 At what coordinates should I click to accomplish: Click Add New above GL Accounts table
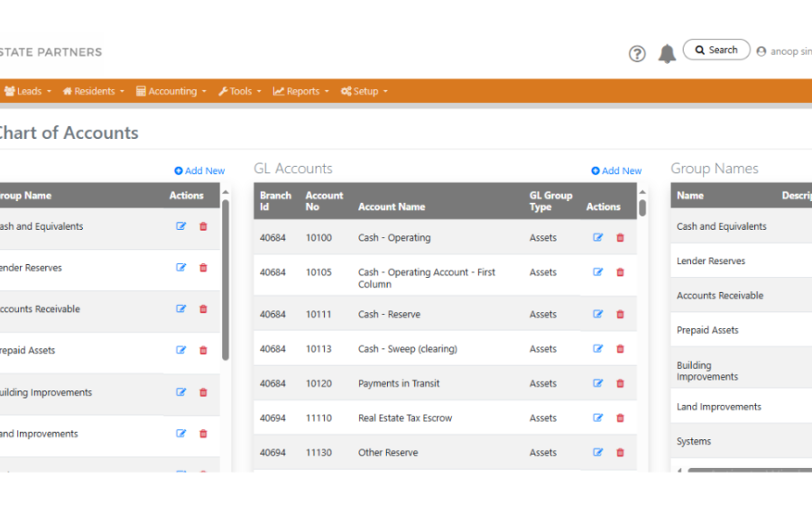point(616,170)
